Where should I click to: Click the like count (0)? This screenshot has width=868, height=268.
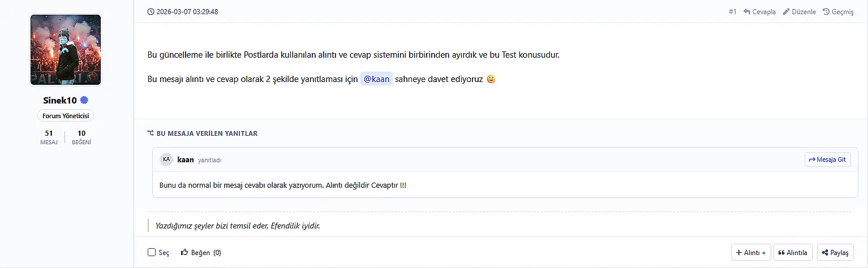click(217, 253)
